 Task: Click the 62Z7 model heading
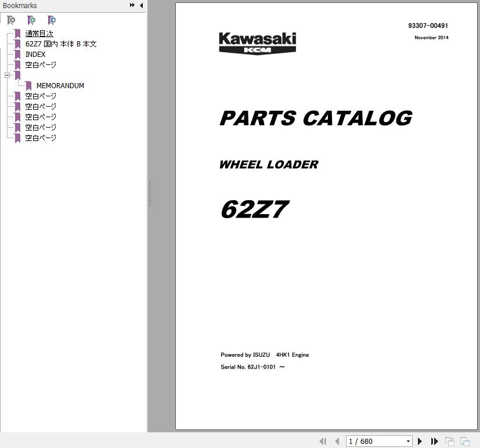255,209
